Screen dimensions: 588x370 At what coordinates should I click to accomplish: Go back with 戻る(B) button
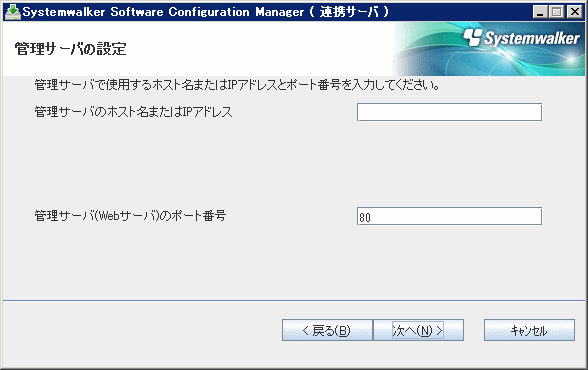click(327, 330)
